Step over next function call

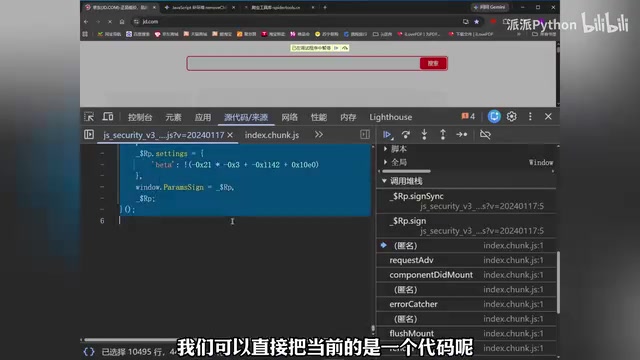[406, 134]
